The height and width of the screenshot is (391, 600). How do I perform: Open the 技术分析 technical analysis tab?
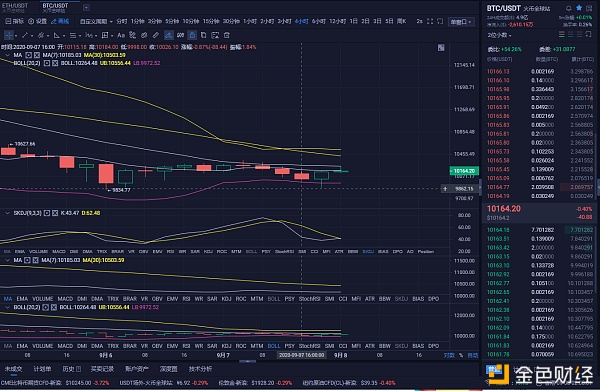point(200,369)
